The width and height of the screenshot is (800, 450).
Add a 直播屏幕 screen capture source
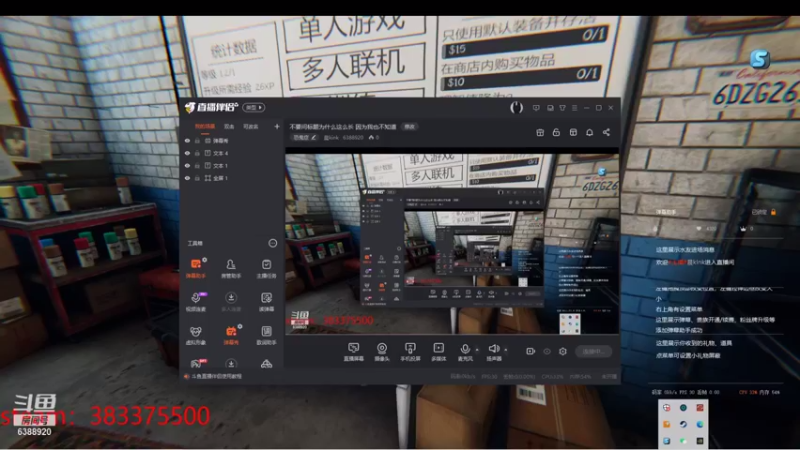coord(354,352)
